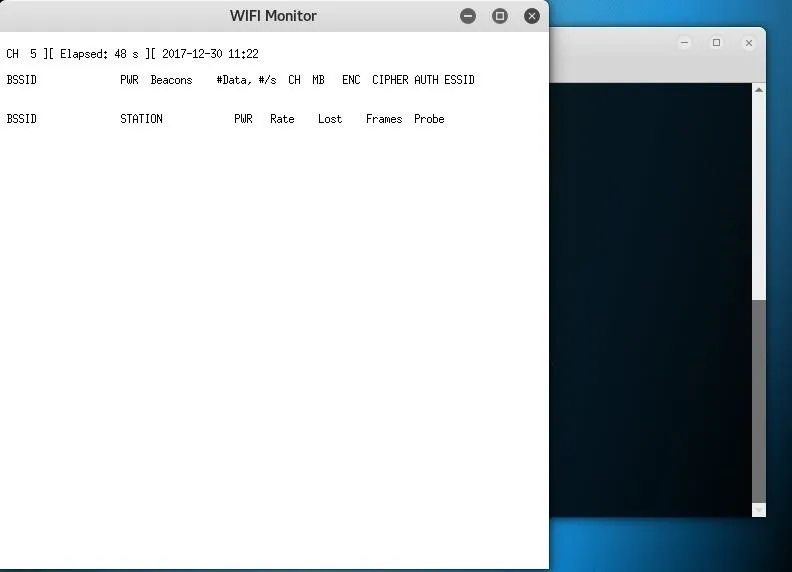The width and height of the screenshot is (792, 572).
Task: Minimize the WIFI Monitor window
Action: coord(468,16)
